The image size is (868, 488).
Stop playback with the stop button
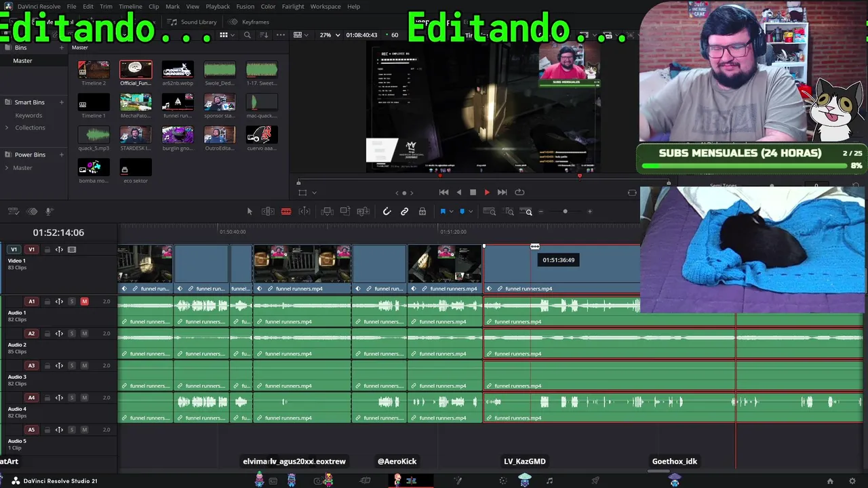coord(473,192)
